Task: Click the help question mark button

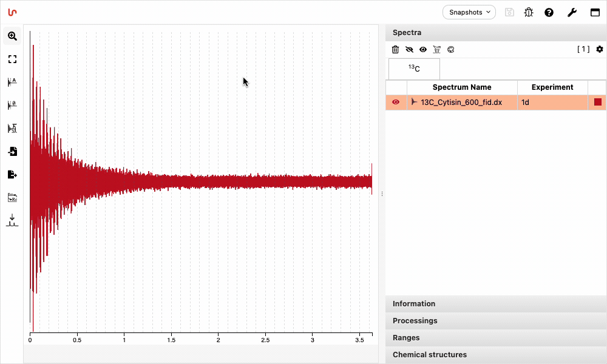Action: point(549,12)
